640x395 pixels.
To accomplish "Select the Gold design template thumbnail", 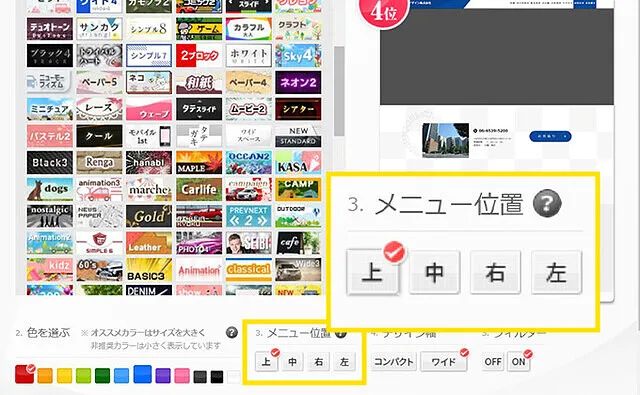I will 149,216.
